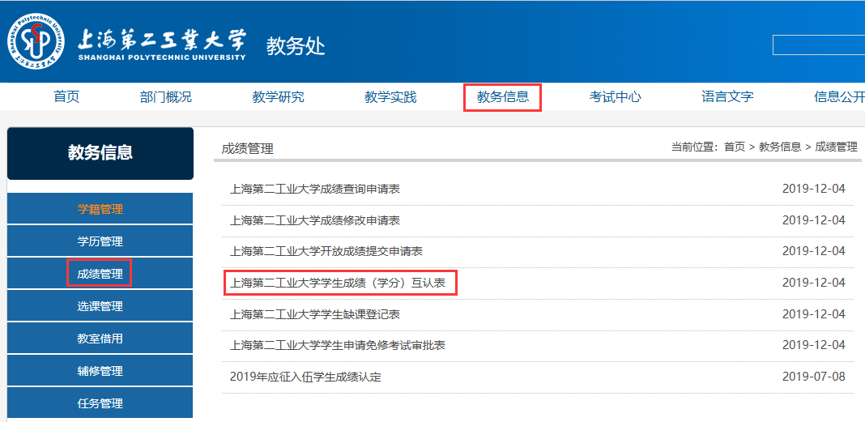Select 教务信息 in the top navigation

tap(503, 97)
